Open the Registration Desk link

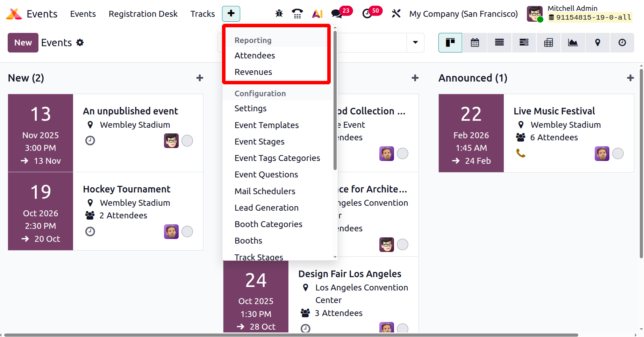coord(143,14)
